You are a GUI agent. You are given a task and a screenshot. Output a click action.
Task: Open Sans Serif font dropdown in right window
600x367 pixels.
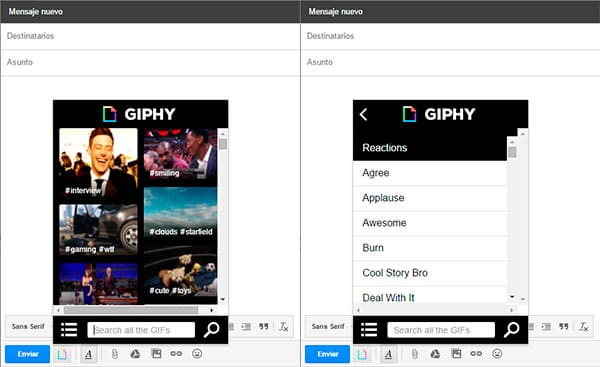(x=328, y=326)
